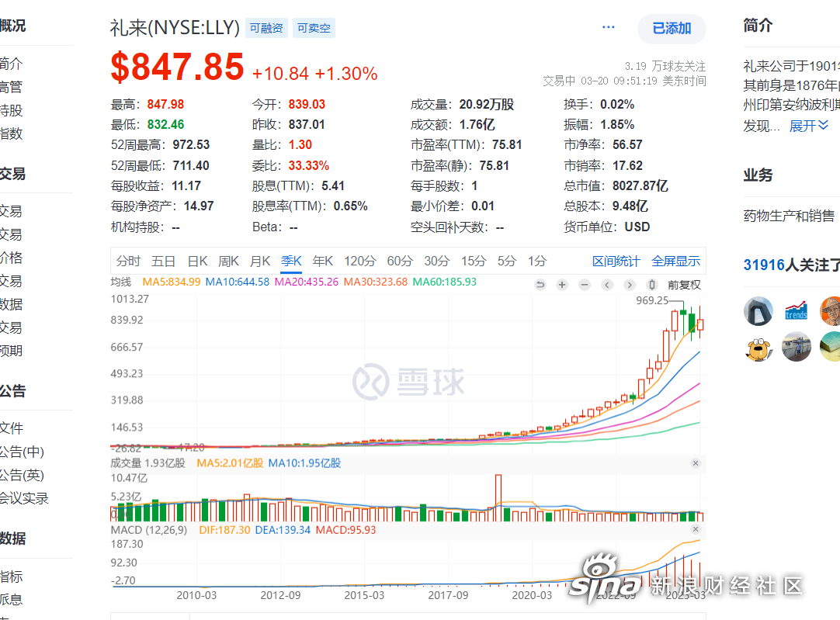
Task: Open 区间统计 range statistics
Action: point(616,262)
